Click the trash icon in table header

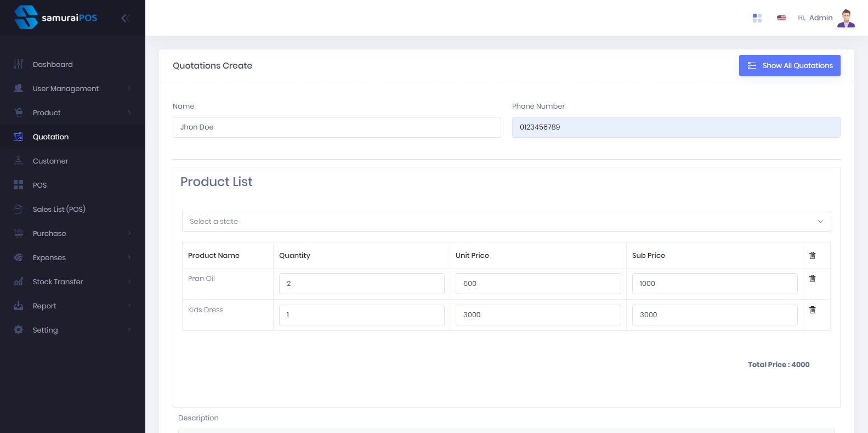pos(812,256)
